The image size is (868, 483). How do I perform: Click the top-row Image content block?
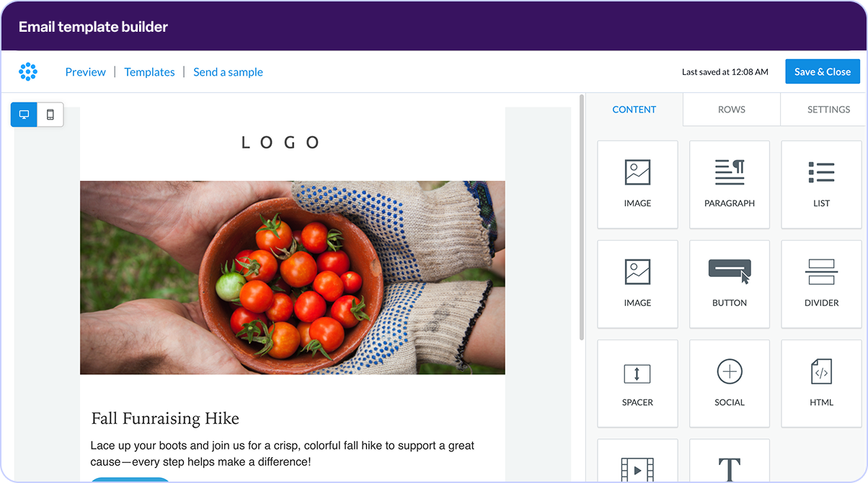tap(637, 185)
